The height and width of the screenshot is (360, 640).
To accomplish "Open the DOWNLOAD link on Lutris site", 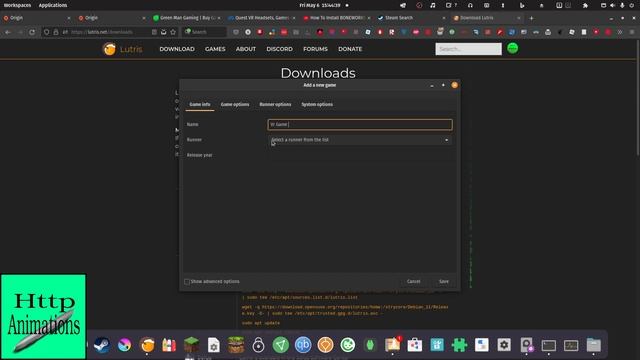I will pos(177,49).
